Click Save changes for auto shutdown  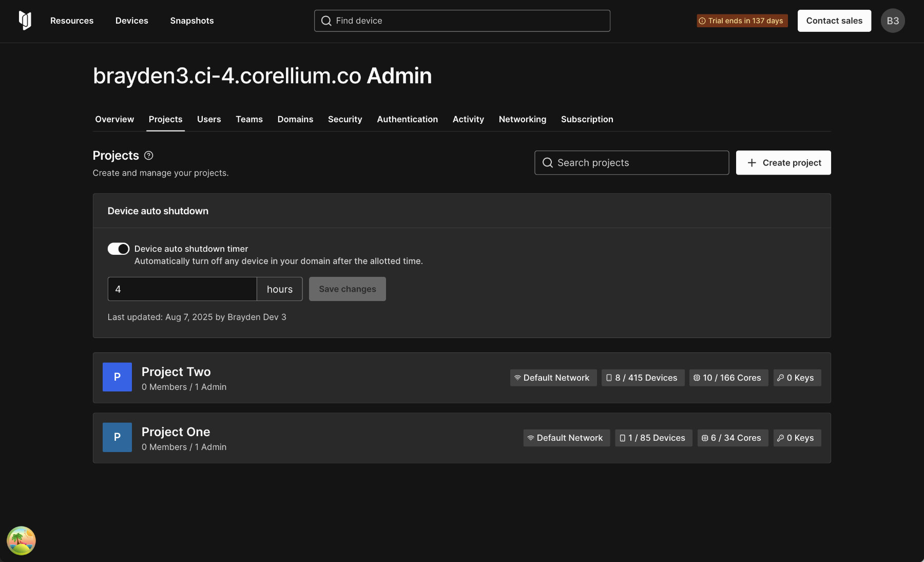[x=347, y=289]
